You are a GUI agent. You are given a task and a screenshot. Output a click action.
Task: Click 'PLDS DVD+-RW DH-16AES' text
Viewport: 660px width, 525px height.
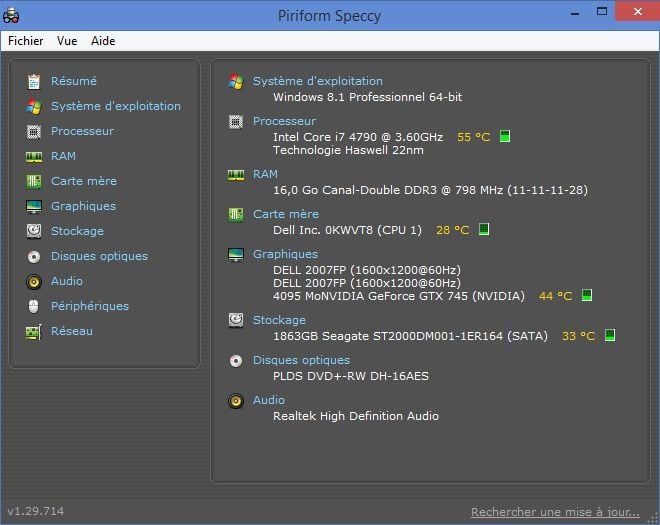click(x=351, y=376)
